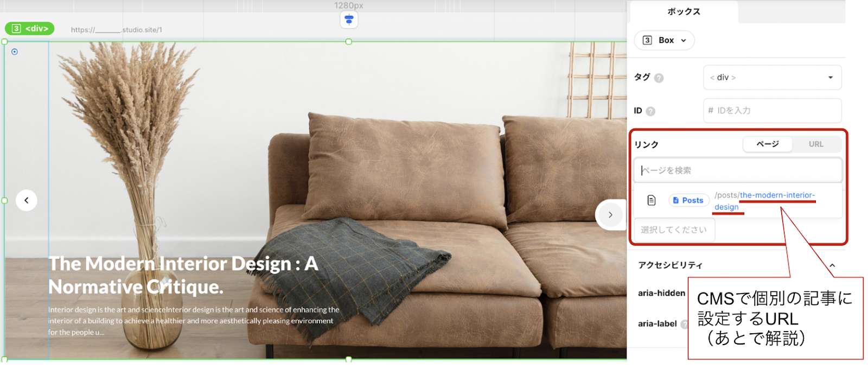The height and width of the screenshot is (369, 868).
Task: Click the previous slide arrow button
Action: pyautogui.click(x=27, y=200)
